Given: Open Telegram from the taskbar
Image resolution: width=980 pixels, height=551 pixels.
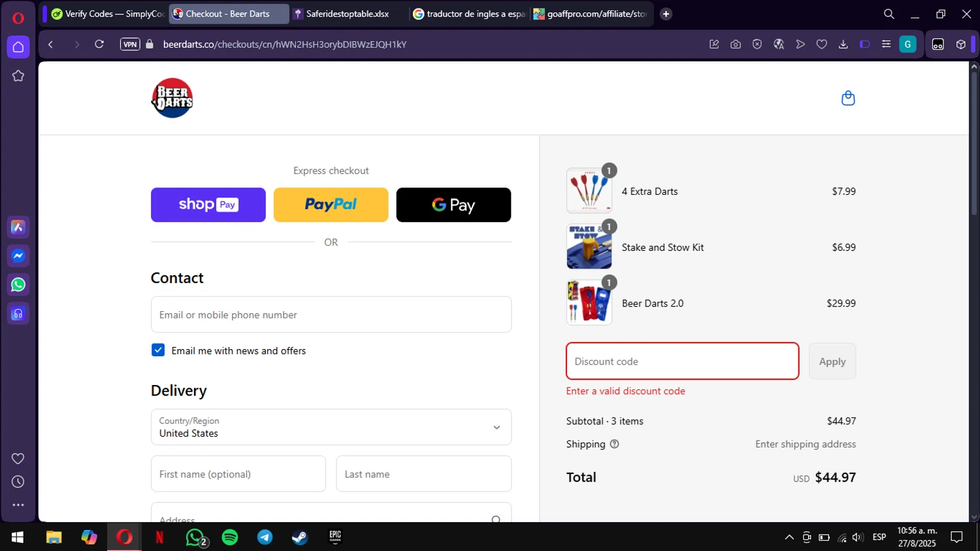Looking at the screenshot, I should coord(265,537).
